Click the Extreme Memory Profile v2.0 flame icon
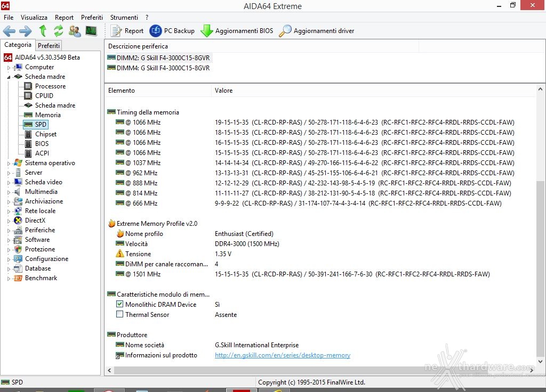546x392 pixels. tap(111, 223)
